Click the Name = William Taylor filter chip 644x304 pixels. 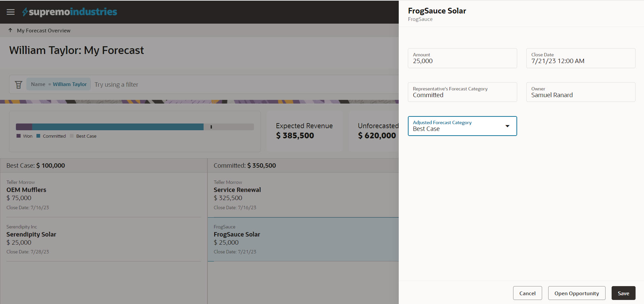pyautogui.click(x=59, y=84)
